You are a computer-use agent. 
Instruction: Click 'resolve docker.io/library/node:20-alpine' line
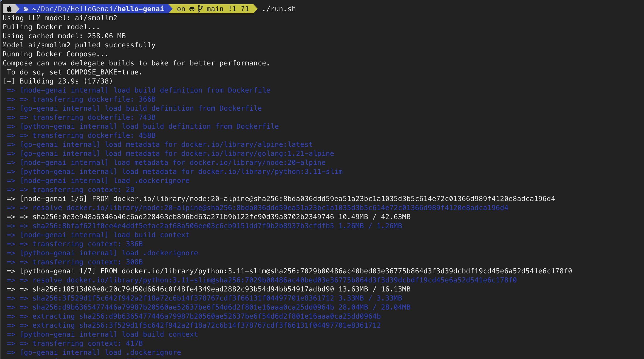[x=257, y=208]
